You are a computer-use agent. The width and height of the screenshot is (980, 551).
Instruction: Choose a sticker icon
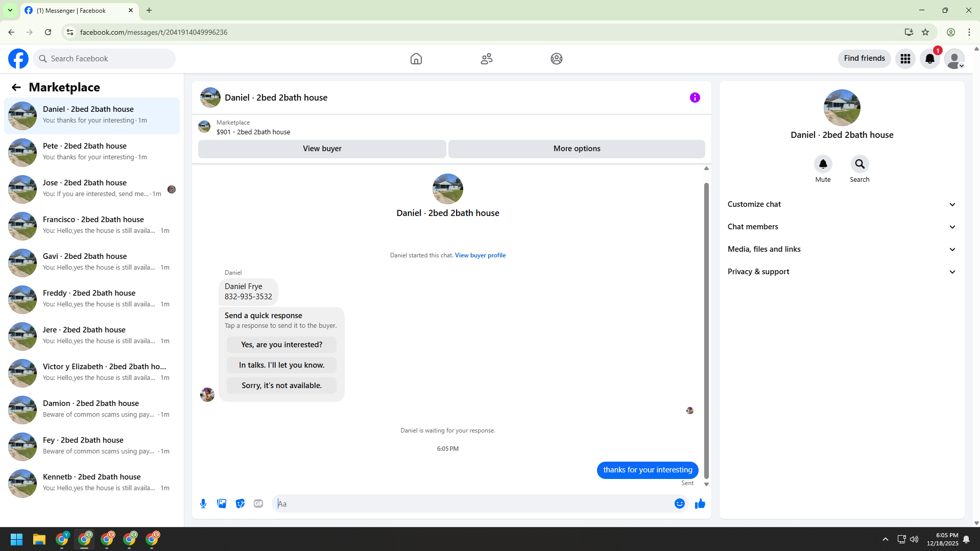click(x=240, y=504)
